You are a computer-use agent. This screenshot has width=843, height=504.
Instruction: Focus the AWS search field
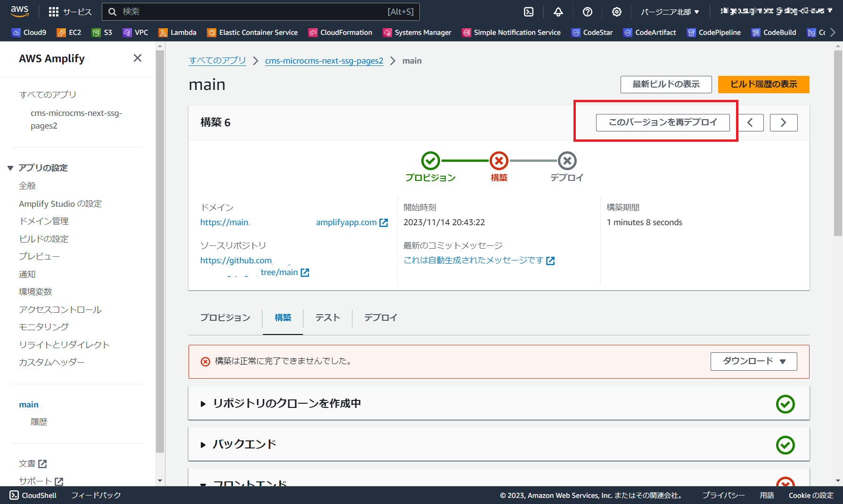tap(261, 12)
